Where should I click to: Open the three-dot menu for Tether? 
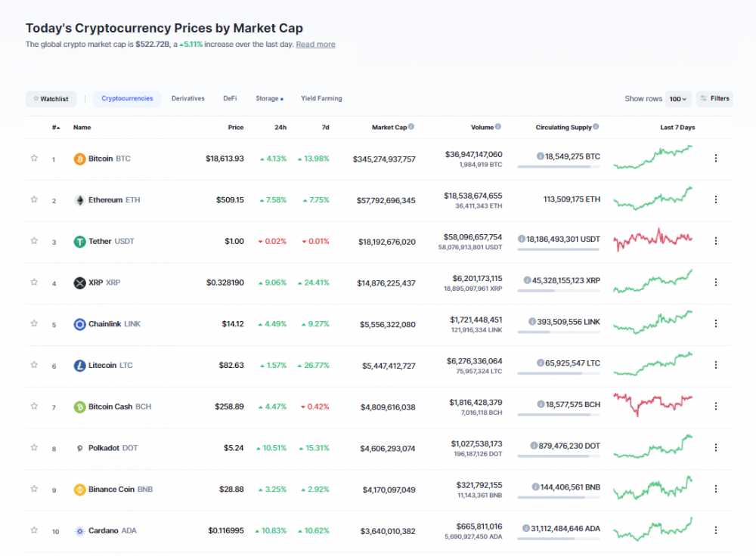(x=715, y=241)
